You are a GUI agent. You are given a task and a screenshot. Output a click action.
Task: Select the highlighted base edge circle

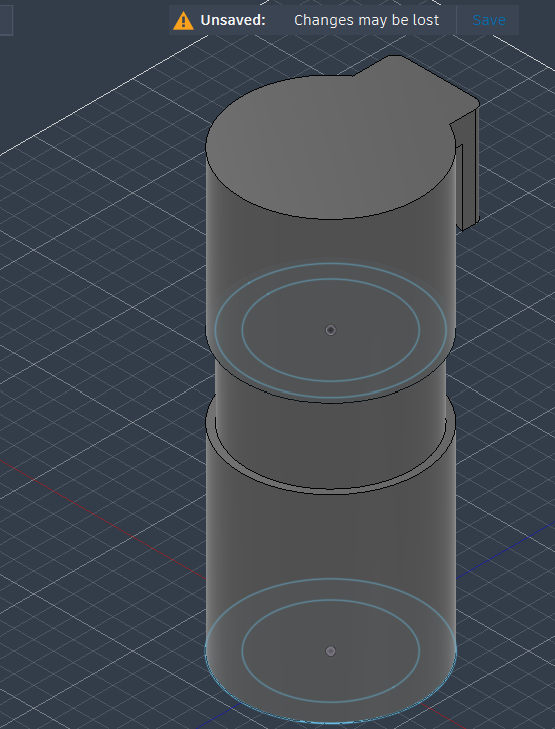click(331, 722)
